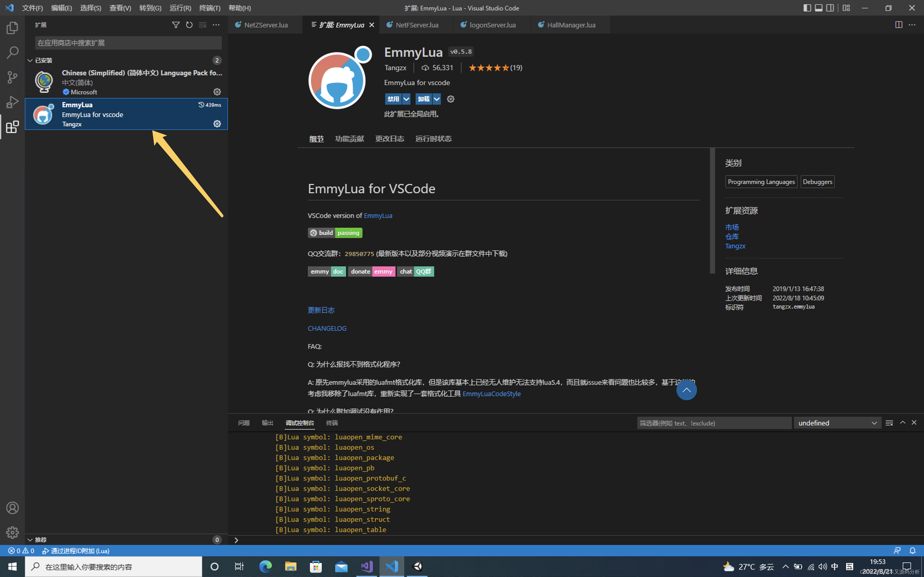The width and height of the screenshot is (924, 577).
Task: Open the undefined dropdown in debug console
Action: [837, 423]
